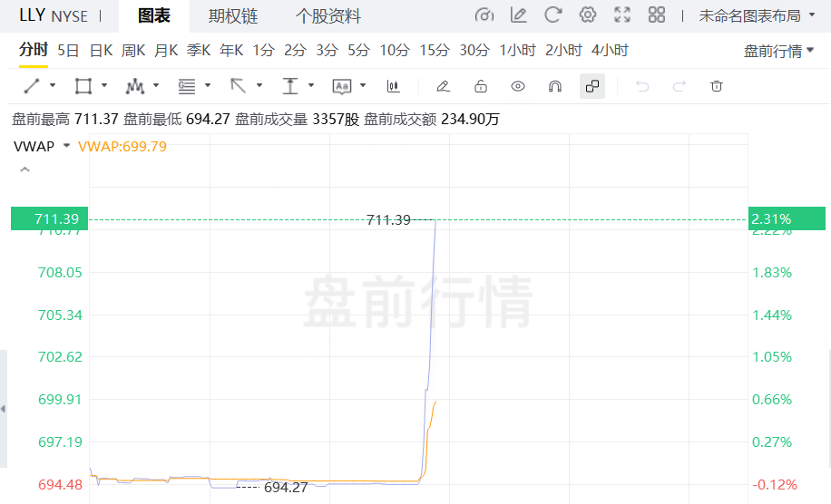Switch to the 个股资料 tab

click(328, 16)
